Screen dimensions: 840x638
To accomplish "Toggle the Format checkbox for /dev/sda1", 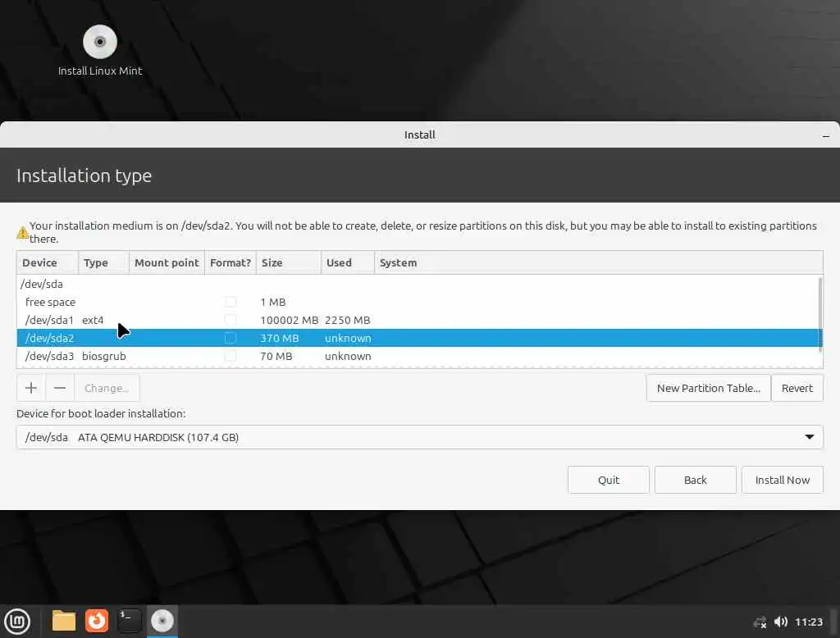I will (x=231, y=320).
